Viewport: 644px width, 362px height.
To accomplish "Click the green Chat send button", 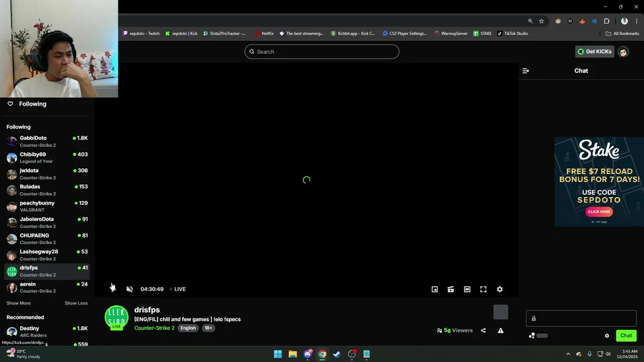I will click(626, 335).
